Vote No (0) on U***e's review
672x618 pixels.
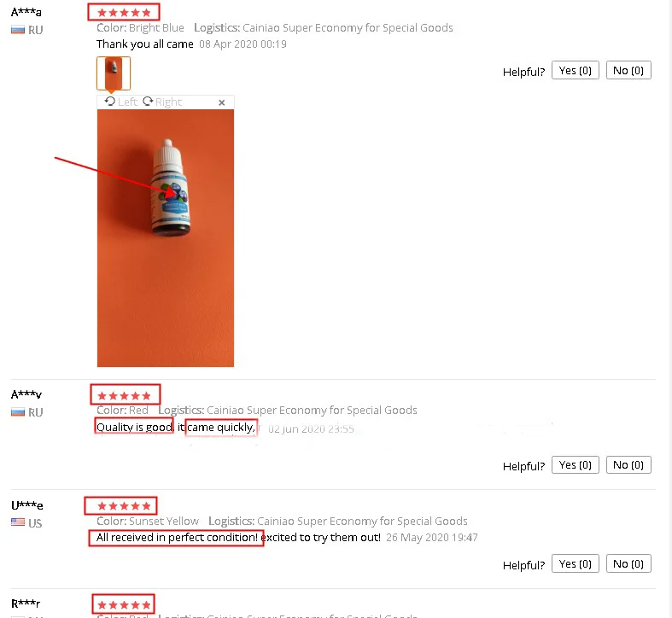(x=628, y=564)
